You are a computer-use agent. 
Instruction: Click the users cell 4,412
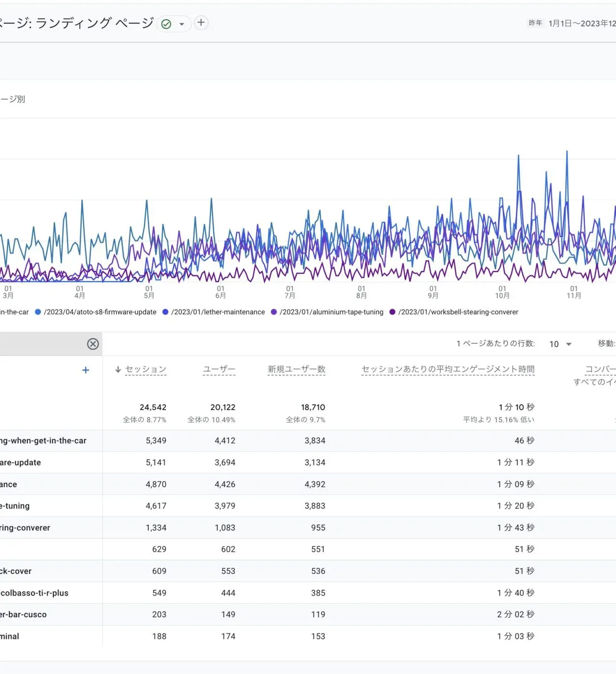coord(225,441)
